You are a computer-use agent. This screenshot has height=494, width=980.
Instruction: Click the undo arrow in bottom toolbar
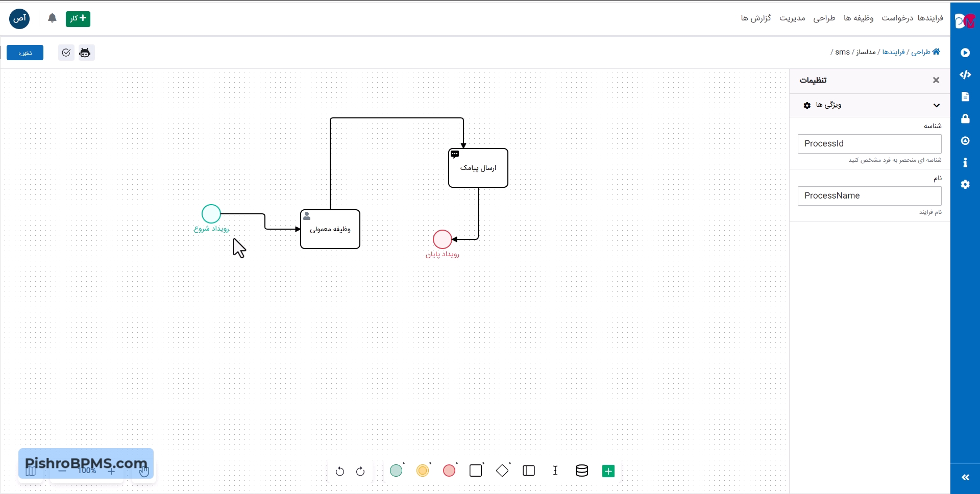pos(340,471)
